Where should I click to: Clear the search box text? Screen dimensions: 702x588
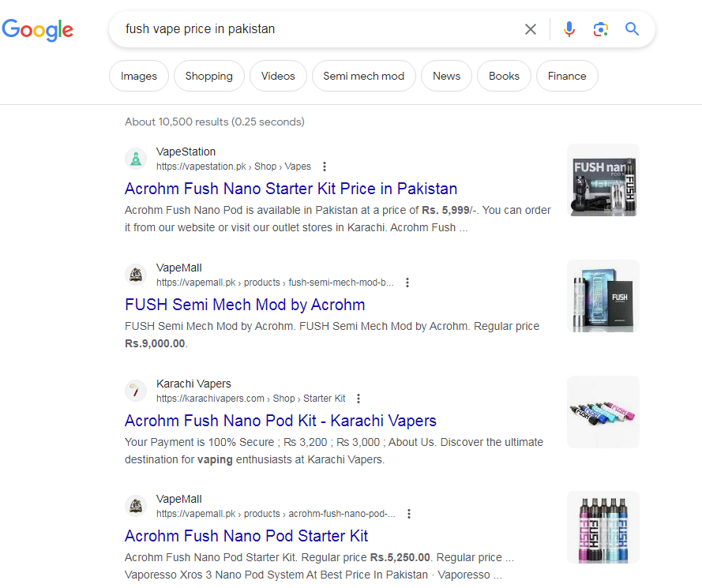pyautogui.click(x=531, y=29)
